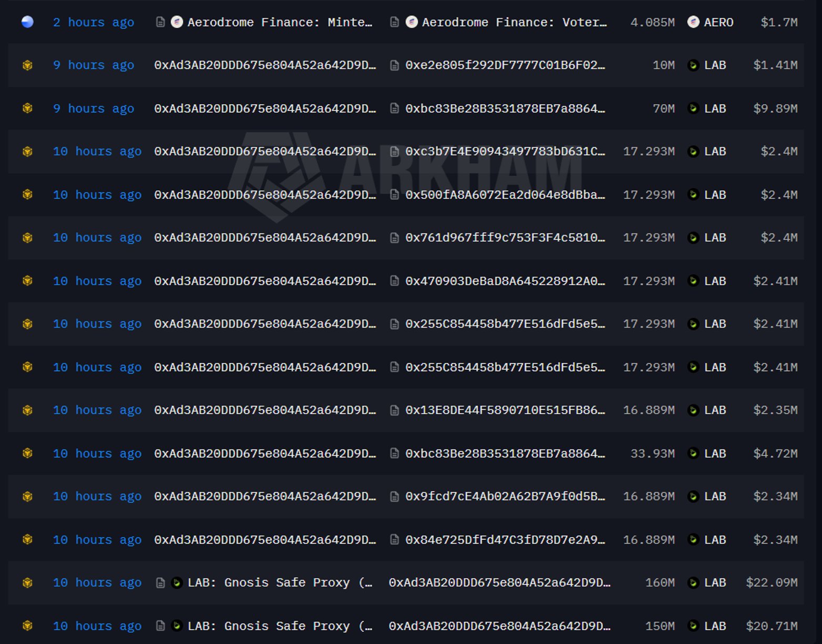Open 'LAB: Gnosis Safe Proxy' in the 150M row
This screenshot has height=644, width=822.
coord(280,626)
